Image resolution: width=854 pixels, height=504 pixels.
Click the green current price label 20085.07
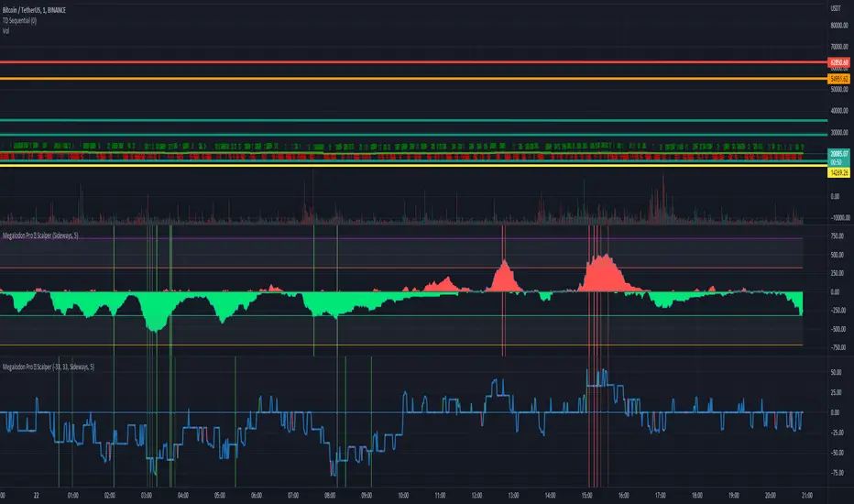click(838, 154)
